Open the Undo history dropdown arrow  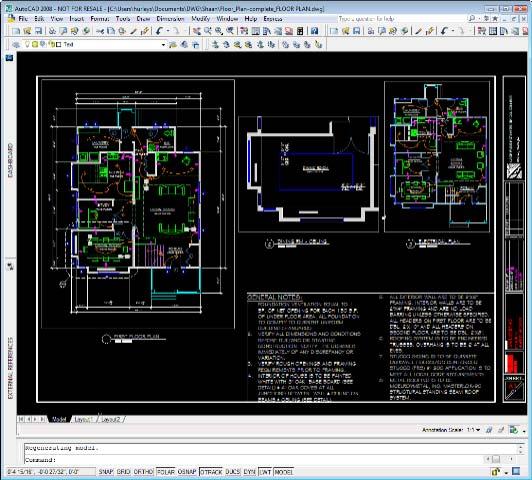tap(168, 31)
